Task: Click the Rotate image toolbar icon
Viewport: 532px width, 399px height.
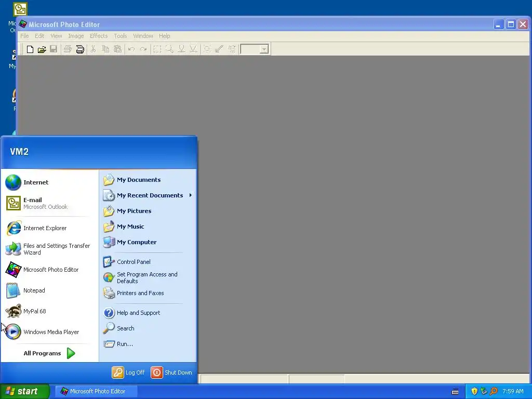Action: [231, 49]
